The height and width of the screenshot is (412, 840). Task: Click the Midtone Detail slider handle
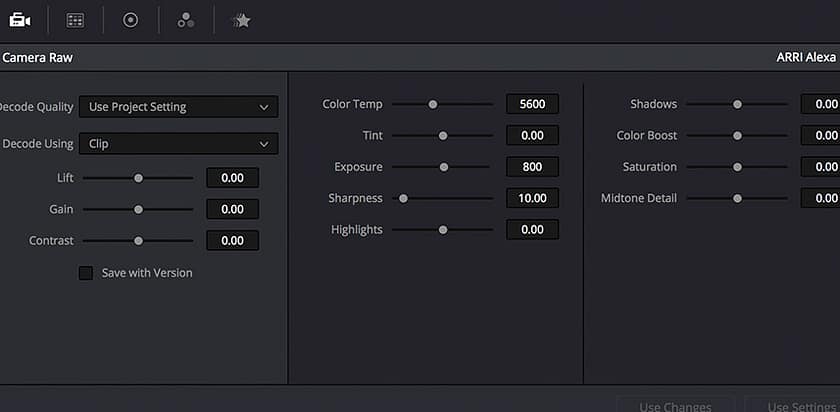(x=737, y=199)
